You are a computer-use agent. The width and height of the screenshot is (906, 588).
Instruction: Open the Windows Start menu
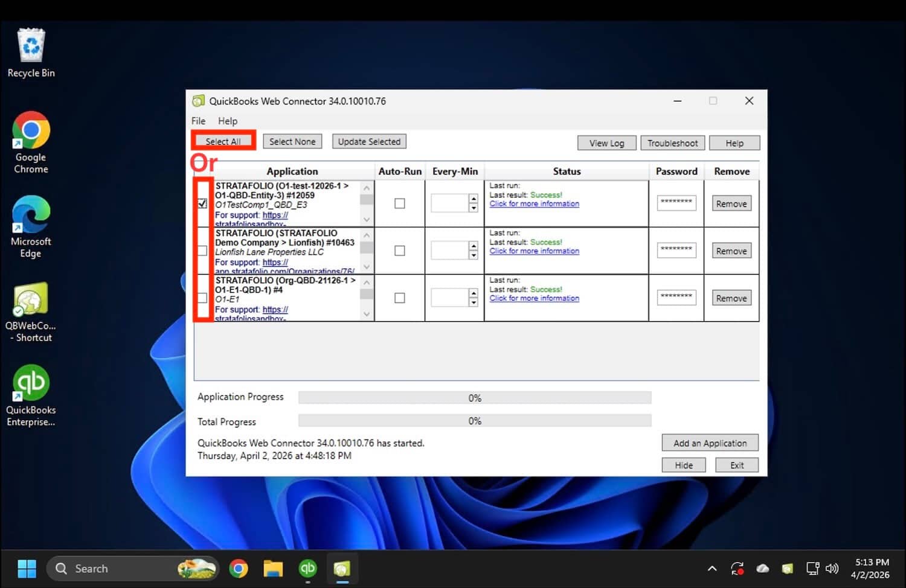pyautogui.click(x=27, y=569)
